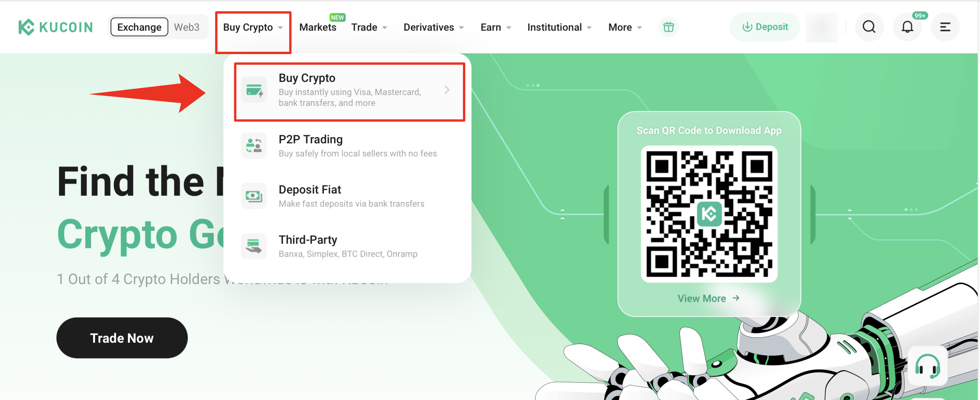
Task: Follow the View More link
Action: (708, 298)
